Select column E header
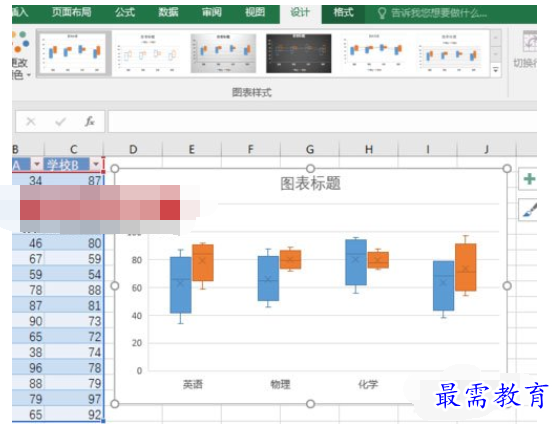557x427 pixels. point(191,150)
